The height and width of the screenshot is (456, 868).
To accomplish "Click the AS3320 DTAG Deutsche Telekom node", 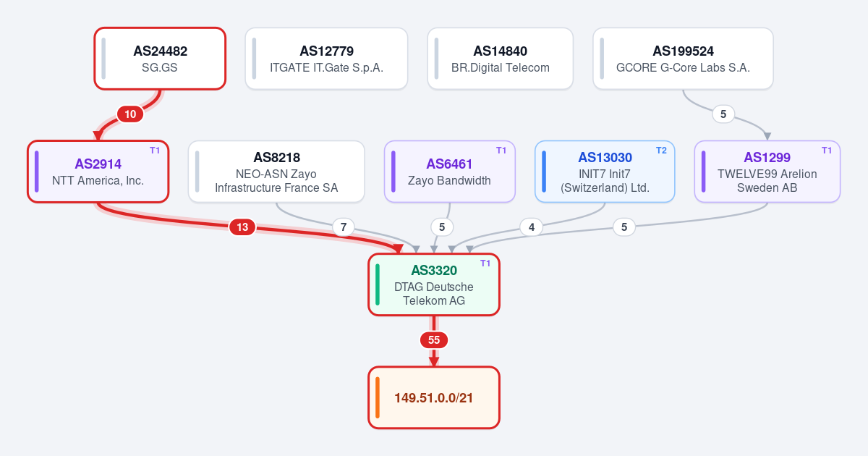I will [x=434, y=284].
